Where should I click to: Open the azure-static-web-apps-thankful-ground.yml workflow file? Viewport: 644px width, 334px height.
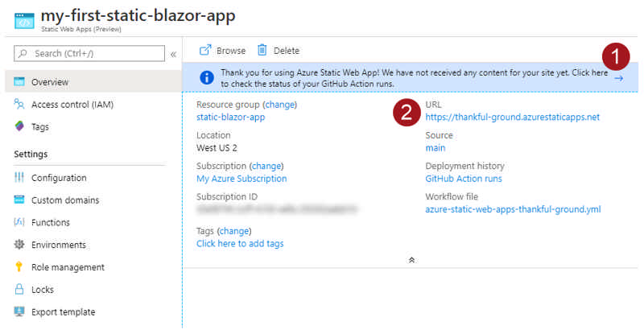(x=513, y=209)
